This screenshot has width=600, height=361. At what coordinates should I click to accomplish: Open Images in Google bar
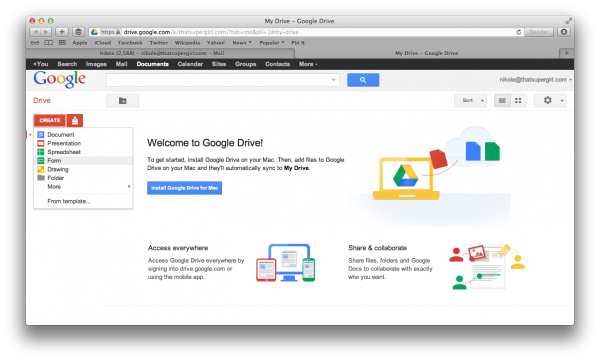(x=96, y=64)
